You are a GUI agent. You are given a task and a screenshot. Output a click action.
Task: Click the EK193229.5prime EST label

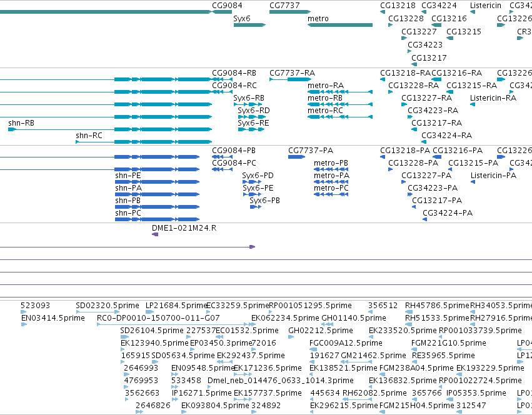click(490, 368)
